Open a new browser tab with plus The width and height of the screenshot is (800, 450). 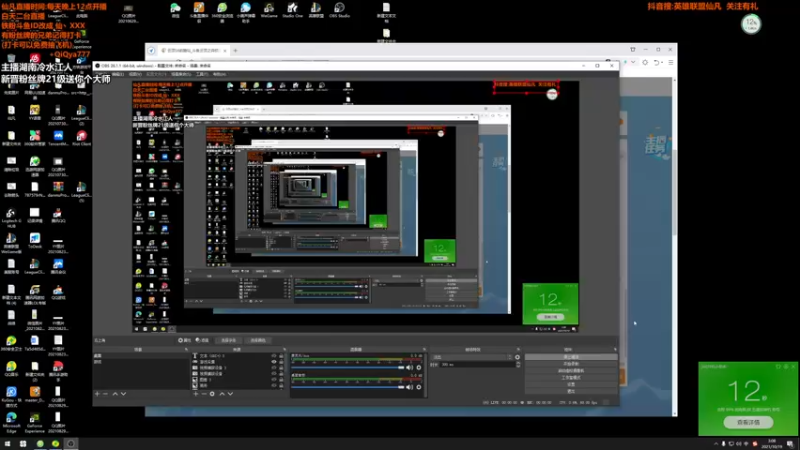(235, 51)
